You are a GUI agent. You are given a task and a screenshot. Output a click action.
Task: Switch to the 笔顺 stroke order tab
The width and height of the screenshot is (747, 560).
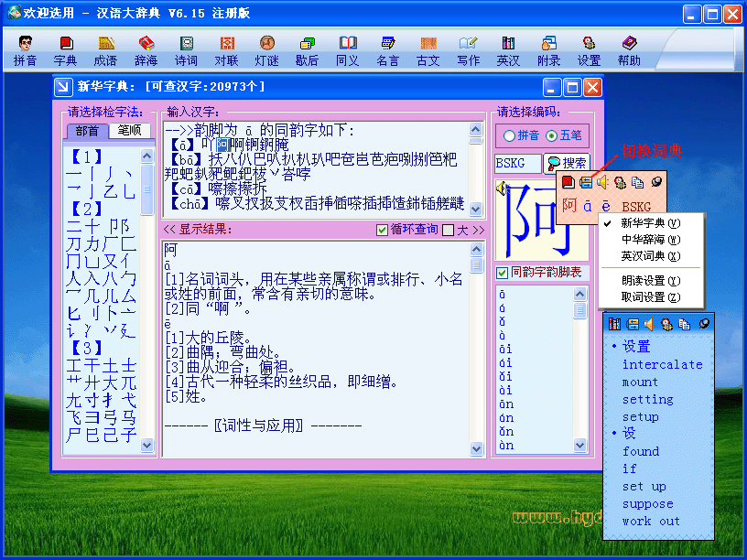coord(129,131)
